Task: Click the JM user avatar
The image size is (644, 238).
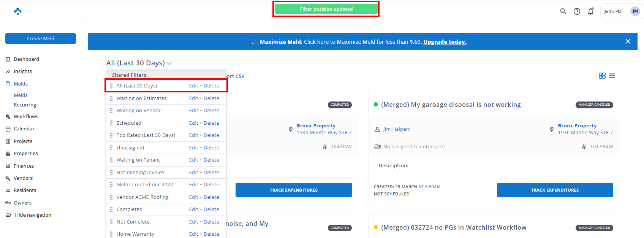Action: click(635, 11)
